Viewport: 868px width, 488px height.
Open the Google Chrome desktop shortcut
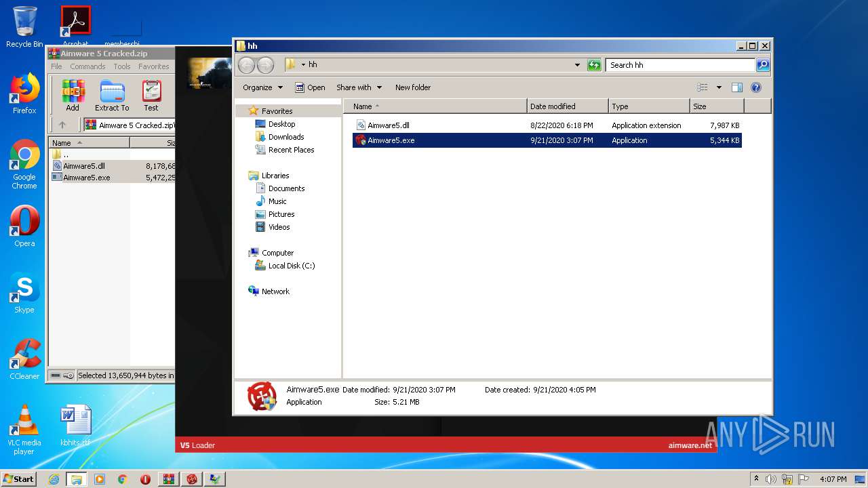pos(24,164)
